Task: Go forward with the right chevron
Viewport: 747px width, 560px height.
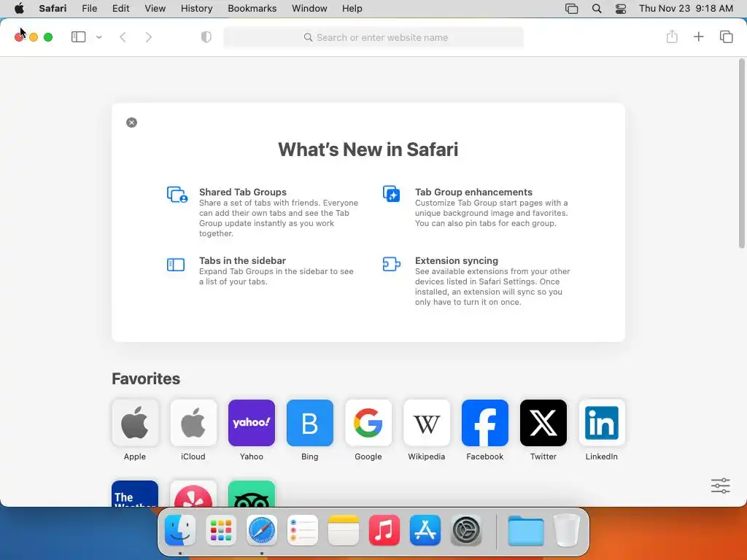Action: (x=149, y=37)
